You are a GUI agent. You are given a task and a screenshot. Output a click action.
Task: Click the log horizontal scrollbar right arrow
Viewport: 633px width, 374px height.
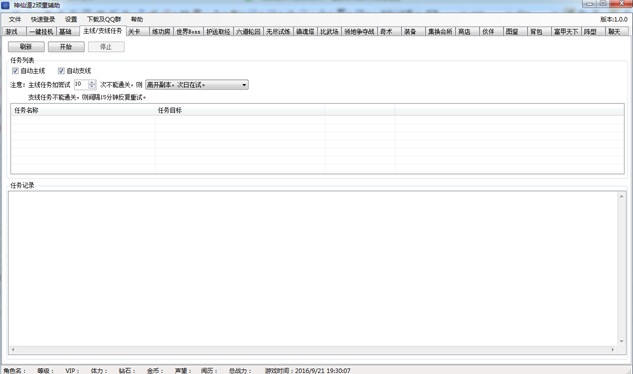pyautogui.click(x=613, y=349)
